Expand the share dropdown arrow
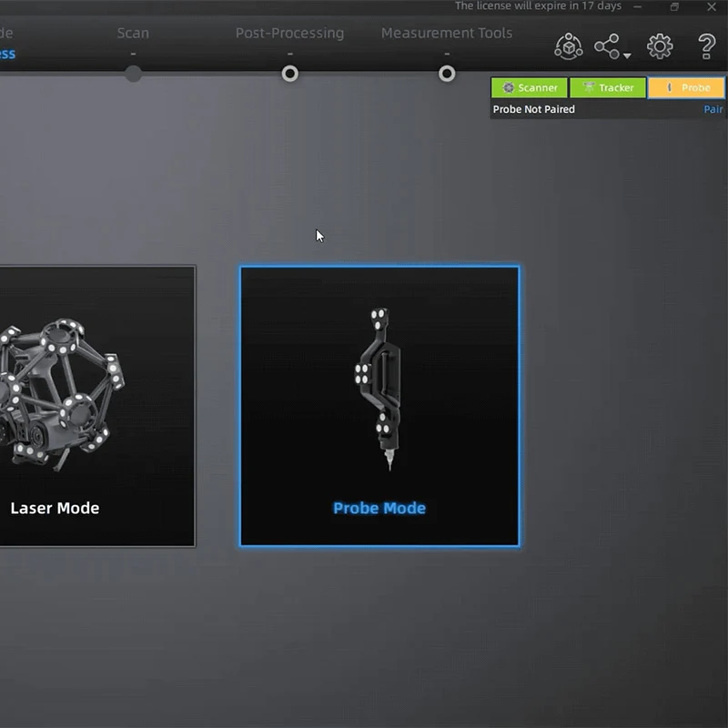The height and width of the screenshot is (728, 728). pos(627,56)
